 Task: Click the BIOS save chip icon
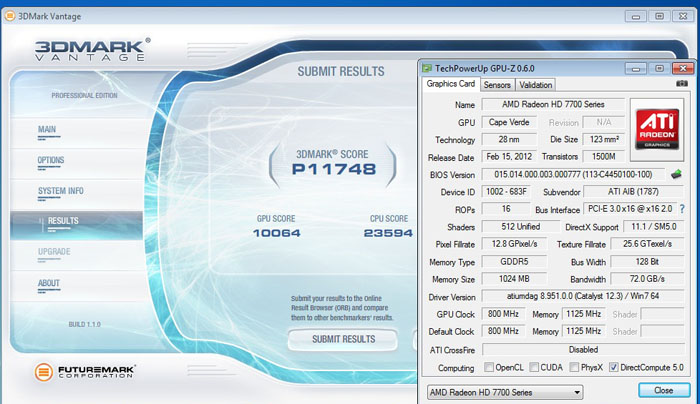[676, 175]
